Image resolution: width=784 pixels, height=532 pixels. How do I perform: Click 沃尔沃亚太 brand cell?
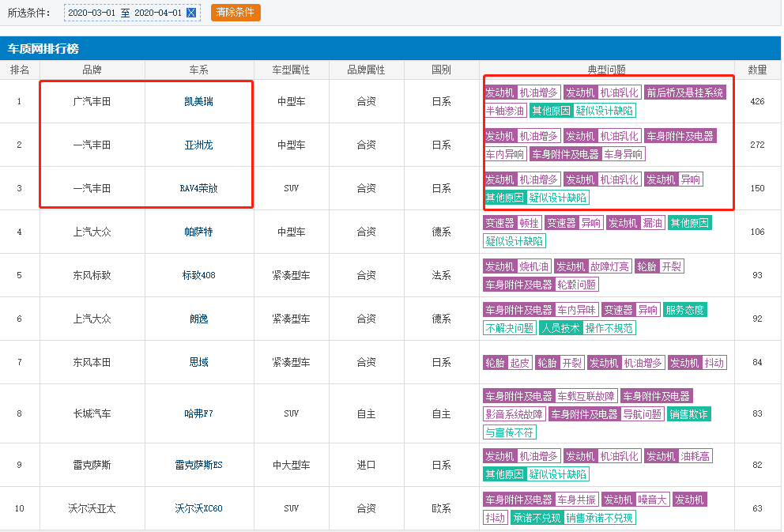92,508
